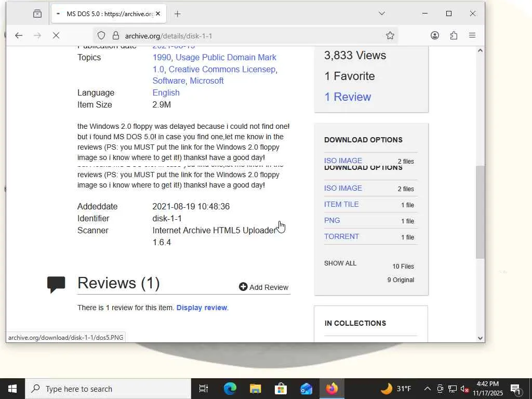Click the identifier value disk-1-1

click(167, 219)
